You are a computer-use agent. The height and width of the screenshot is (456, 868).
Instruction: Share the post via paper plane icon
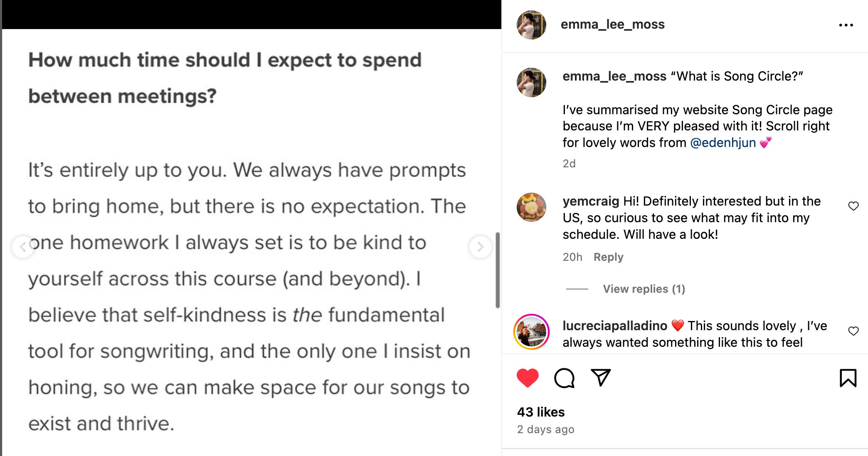(x=601, y=378)
